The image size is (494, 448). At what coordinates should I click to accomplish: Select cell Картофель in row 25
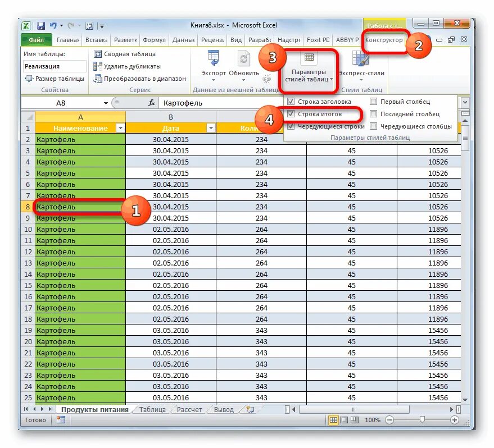80,397
